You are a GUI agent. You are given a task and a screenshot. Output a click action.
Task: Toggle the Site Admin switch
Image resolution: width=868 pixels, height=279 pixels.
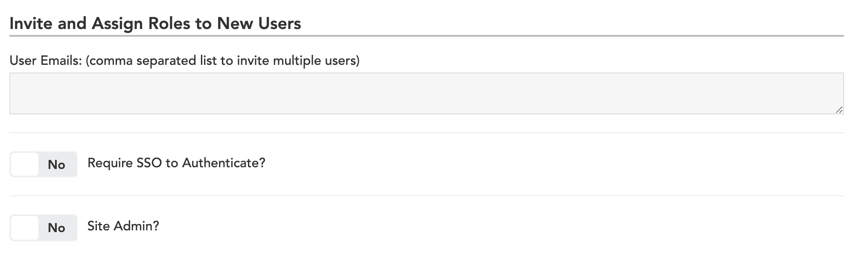pos(44,227)
